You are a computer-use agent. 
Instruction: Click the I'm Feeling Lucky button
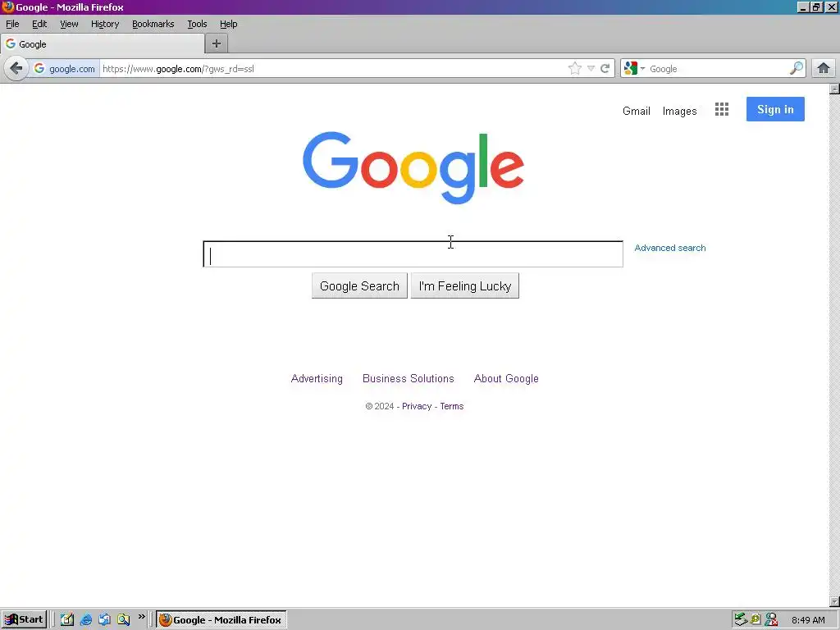point(465,286)
